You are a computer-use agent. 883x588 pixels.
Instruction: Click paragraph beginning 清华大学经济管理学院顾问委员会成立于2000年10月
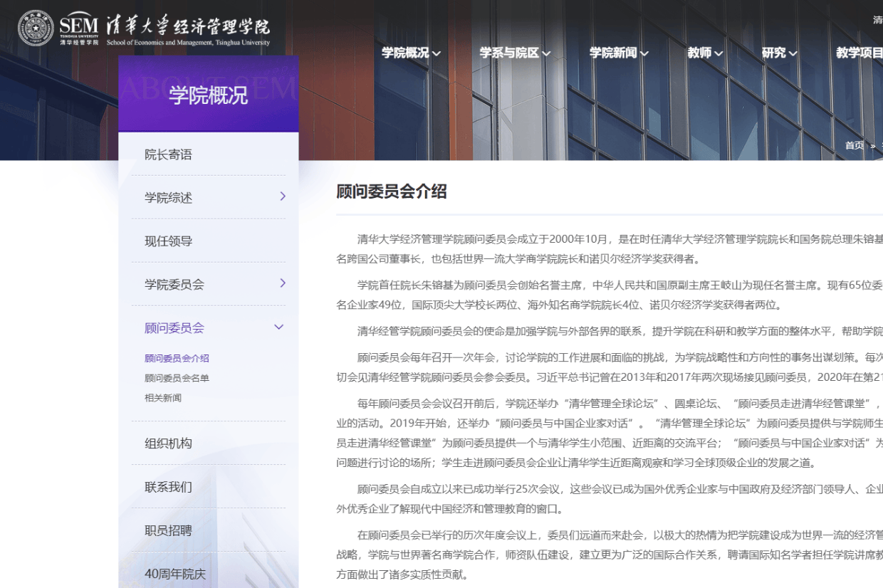click(610, 248)
